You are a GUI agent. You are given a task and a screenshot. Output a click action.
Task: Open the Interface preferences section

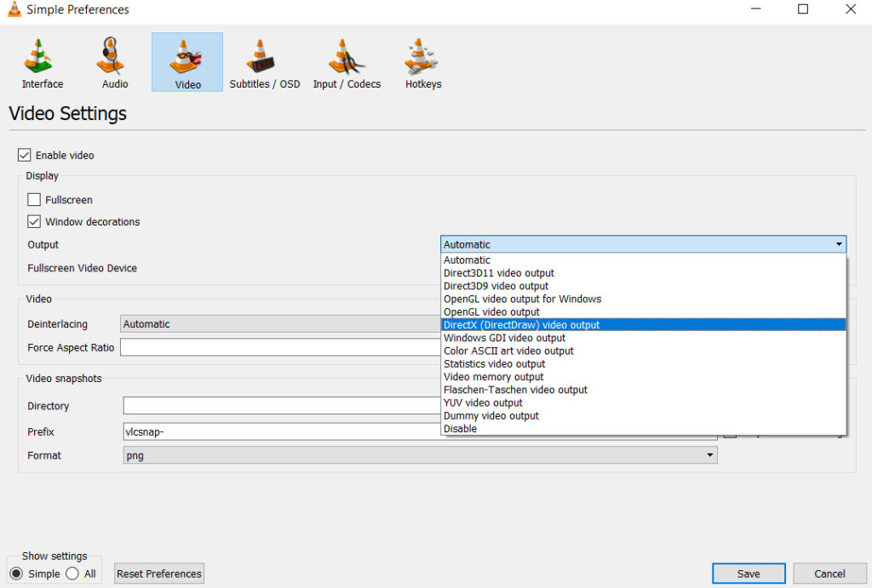[x=41, y=61]
